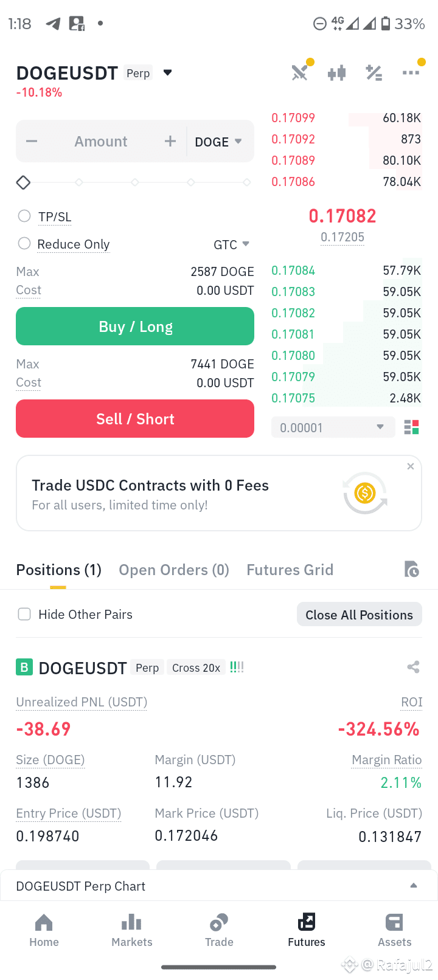Open the DOGEUSDT pair selector dropdown
The height and width of the screenshot is (980, 438).
point(168,73)
